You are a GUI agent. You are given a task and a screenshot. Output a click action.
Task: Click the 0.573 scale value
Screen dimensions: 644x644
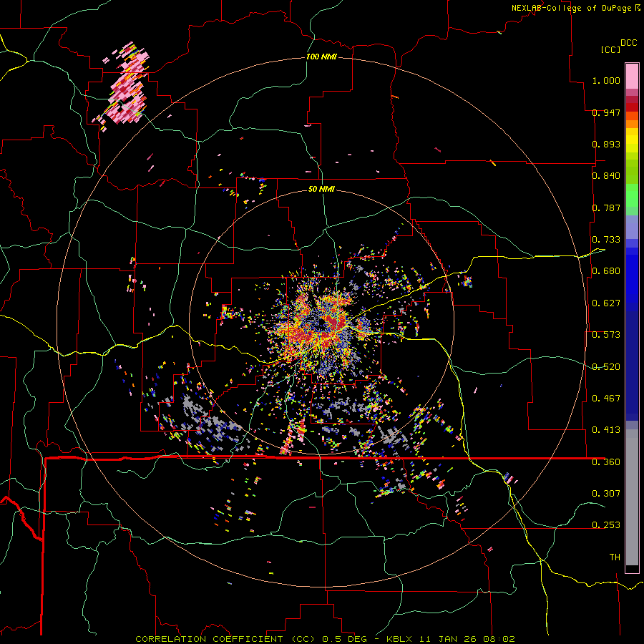[606, 335]
